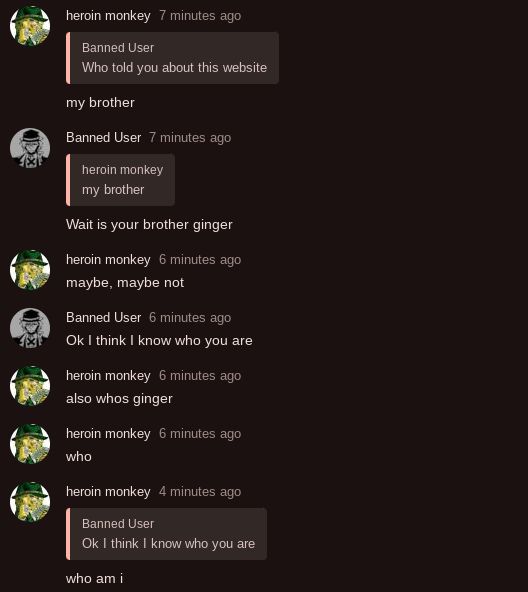This screenshot has width=528, height=592.
Task: Click heroin monkey's avatar on the first message
Action: tap(30, 26)
